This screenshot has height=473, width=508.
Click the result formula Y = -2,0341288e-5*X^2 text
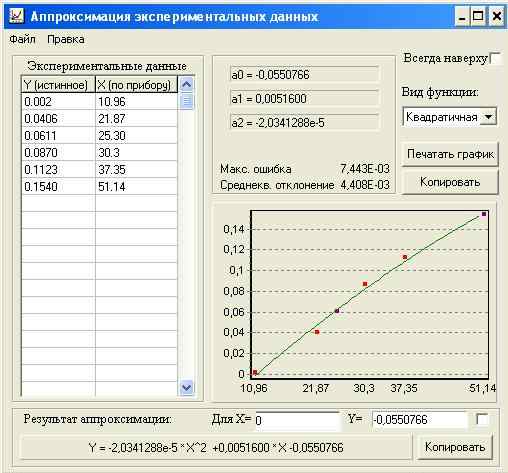coord(216,447)
